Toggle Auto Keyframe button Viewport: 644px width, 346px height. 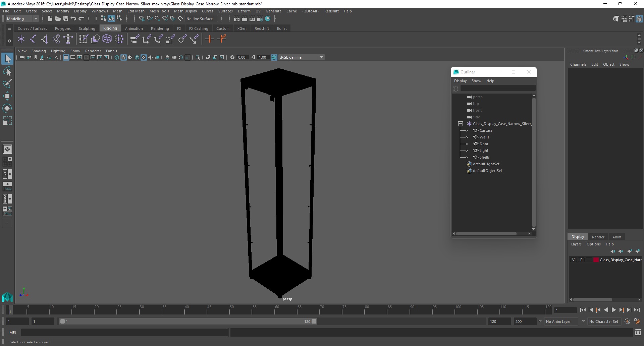tap(627, 321)
